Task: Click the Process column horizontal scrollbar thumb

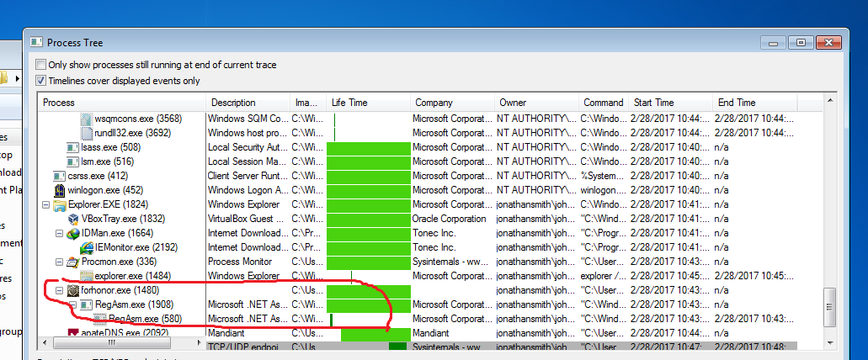Action: pos(111,343)
